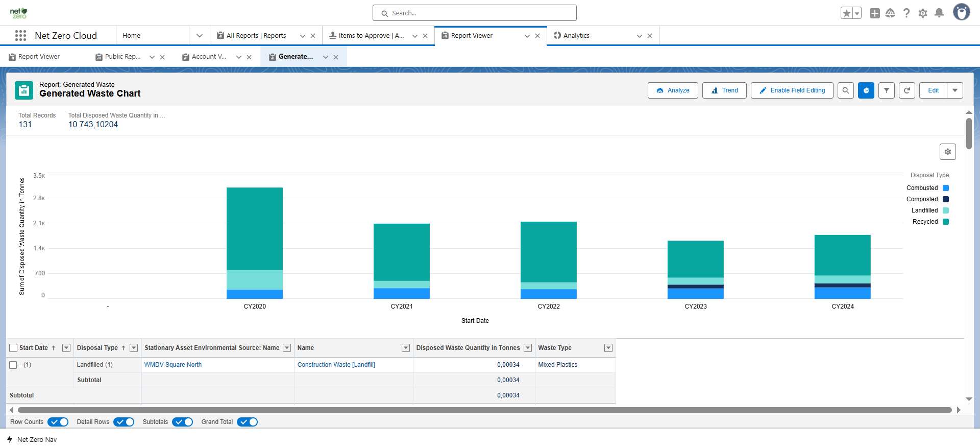
Task: Open Stationary Asset Source Name column menu
Action: pos(287,348)
